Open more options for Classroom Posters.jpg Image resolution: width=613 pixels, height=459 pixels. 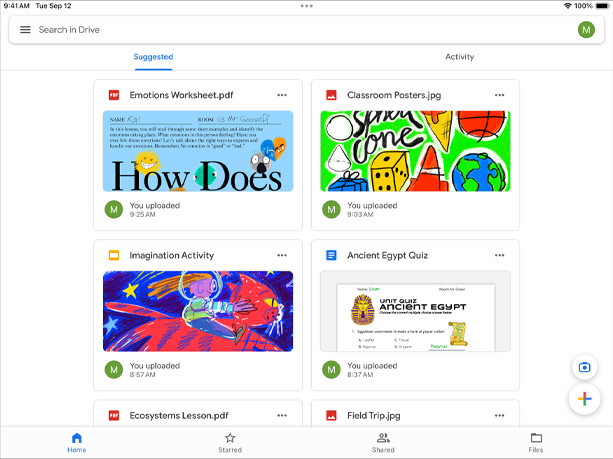[x=499, y=95]
